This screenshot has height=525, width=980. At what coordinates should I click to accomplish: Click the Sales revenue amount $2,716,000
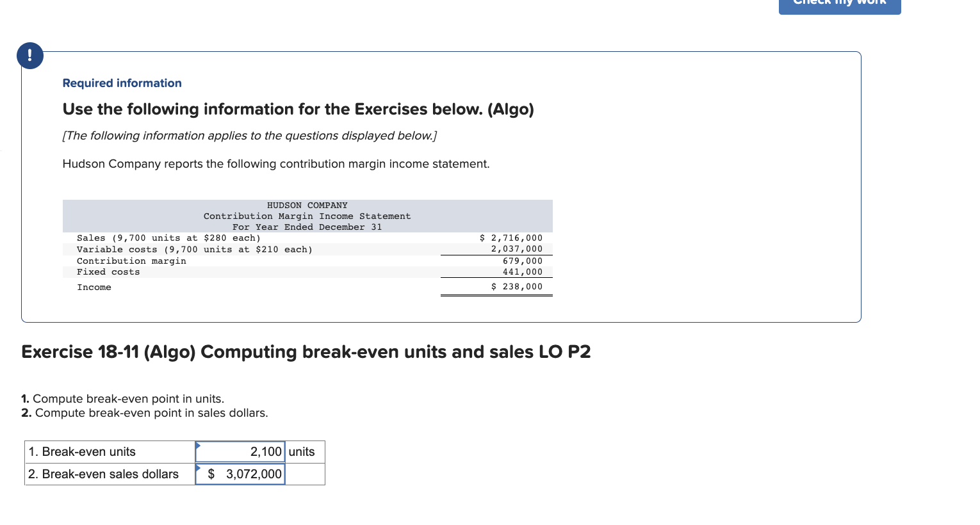pos(510,238)
